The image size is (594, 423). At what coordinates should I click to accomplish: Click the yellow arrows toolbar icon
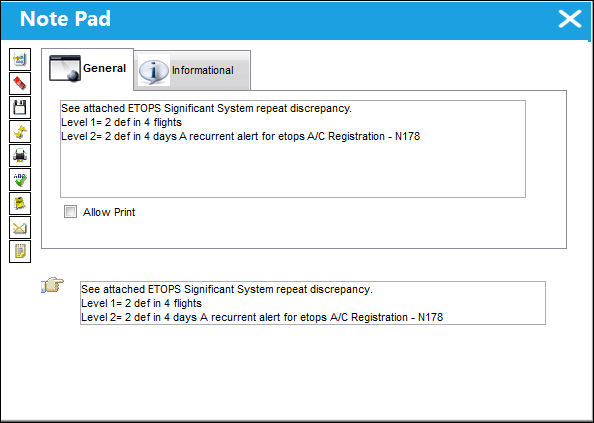[20, 131]
